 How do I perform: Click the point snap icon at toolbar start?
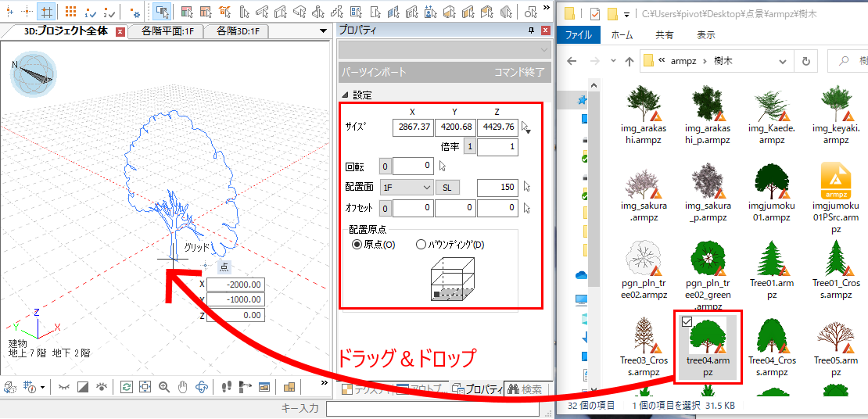tap(9, 10)
